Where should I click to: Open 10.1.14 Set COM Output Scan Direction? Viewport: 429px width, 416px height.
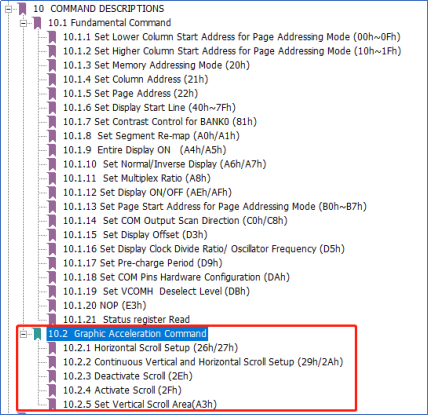pos(175,220)
